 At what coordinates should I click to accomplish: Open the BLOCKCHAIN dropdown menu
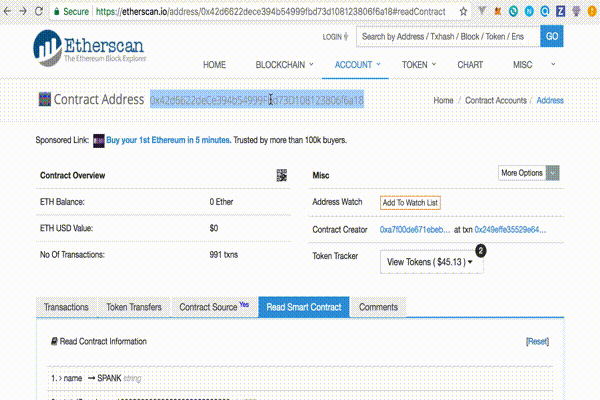point(284,65)
